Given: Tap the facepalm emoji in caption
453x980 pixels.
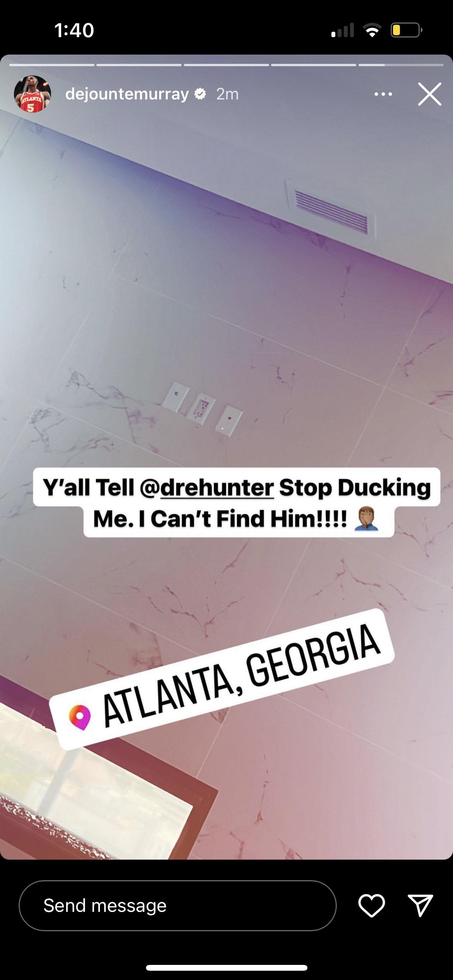Looking at the screenshot, I should (366, 519).
